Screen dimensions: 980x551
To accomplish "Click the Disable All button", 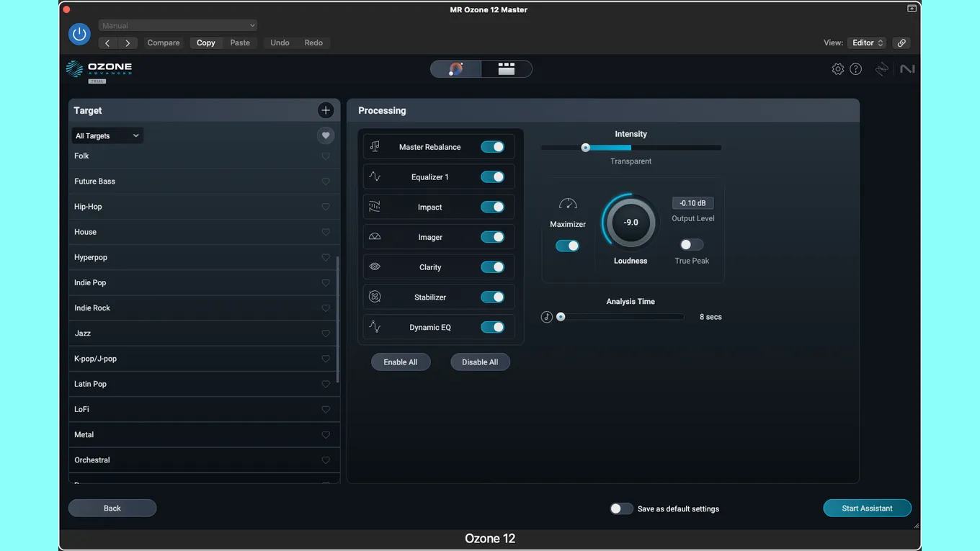I will (x=480, y=362).
